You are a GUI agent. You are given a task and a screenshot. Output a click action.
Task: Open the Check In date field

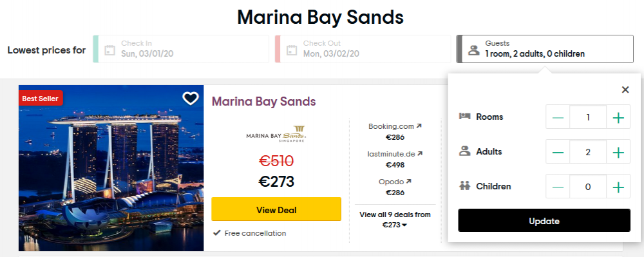tap(181, 49)
